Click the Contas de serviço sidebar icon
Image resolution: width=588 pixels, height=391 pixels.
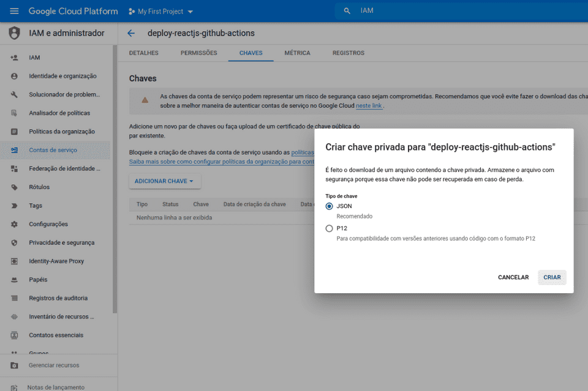pos(14,150)
